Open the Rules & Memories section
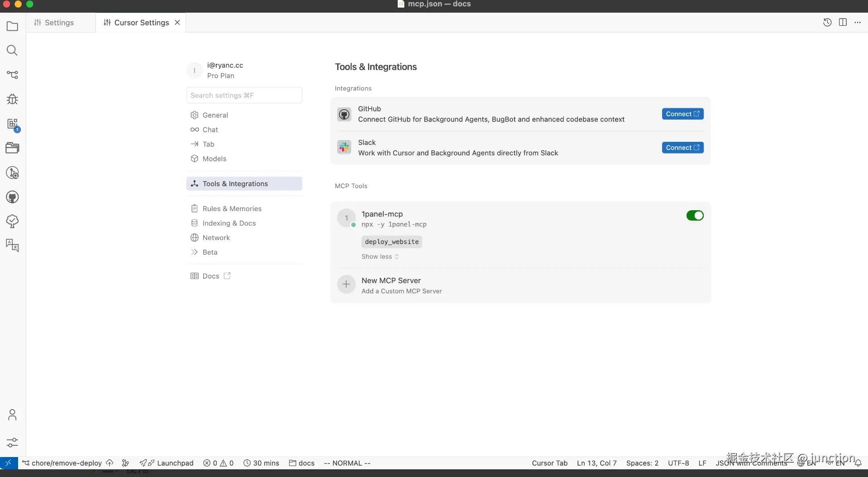The width and height of the screenshot is (868, 477). (x=244, y=208)
